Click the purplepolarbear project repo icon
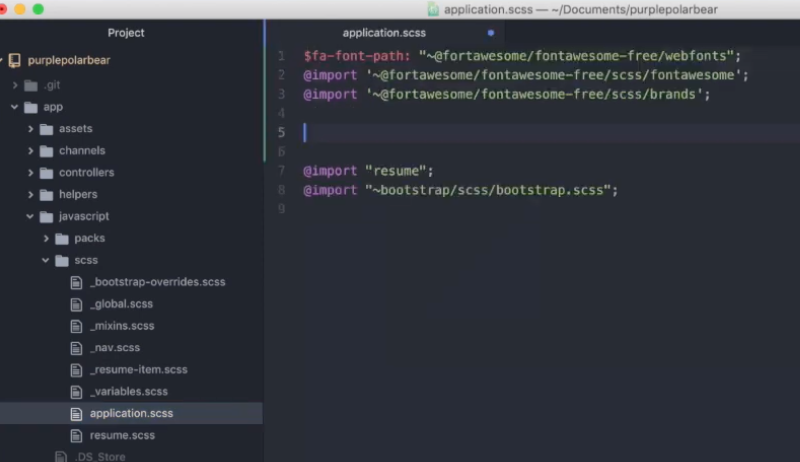Image resolution: width=800 pixels, height=462 pixels. (x=15, y=61)
